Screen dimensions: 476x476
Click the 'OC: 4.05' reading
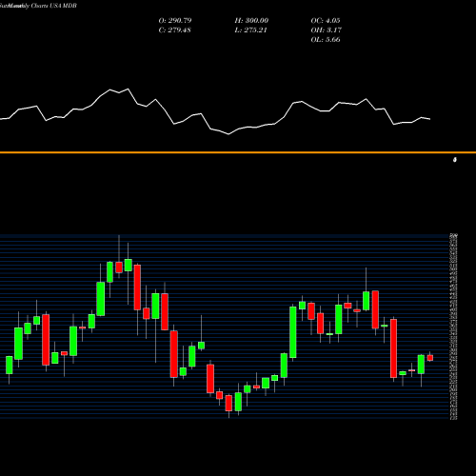pyautogui.click(x=326, y=21)
